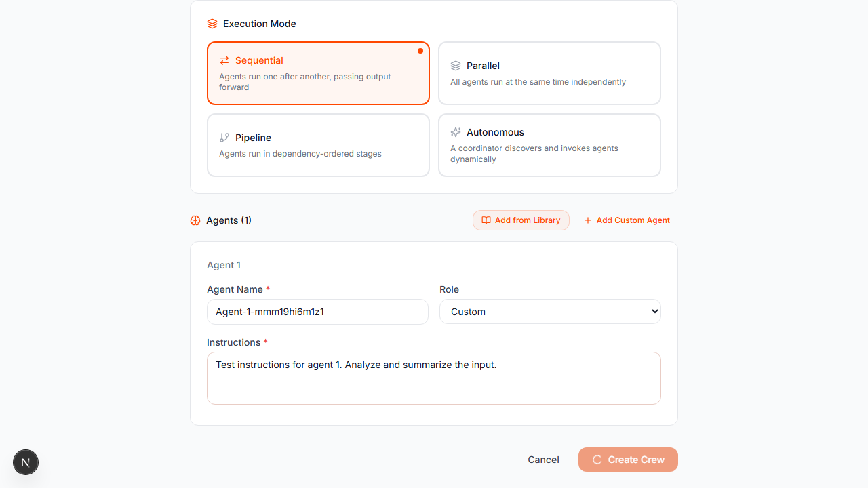Image resolution: width=868 pixels, height=488 pixels.
Task: Click the layers icon beside Execution Mode header
Action: pyautogui.click(x=212, y=23)
